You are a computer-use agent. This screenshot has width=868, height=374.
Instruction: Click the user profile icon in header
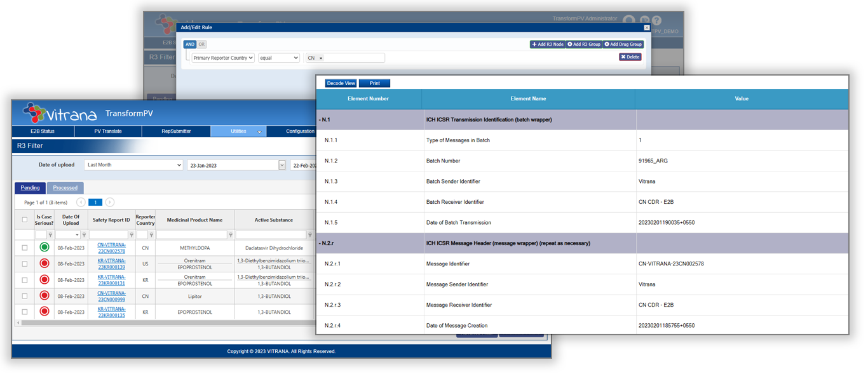(x=628, y=21)
